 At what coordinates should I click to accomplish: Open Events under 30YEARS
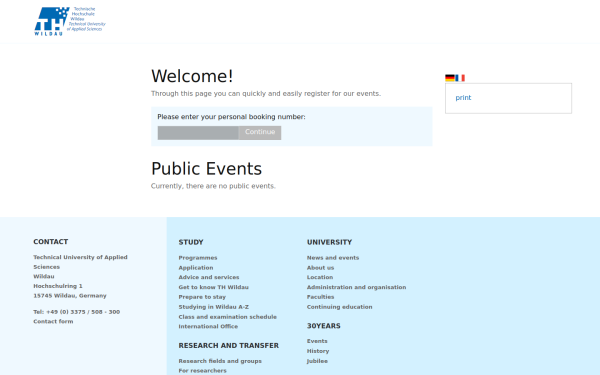click(317, 341)
